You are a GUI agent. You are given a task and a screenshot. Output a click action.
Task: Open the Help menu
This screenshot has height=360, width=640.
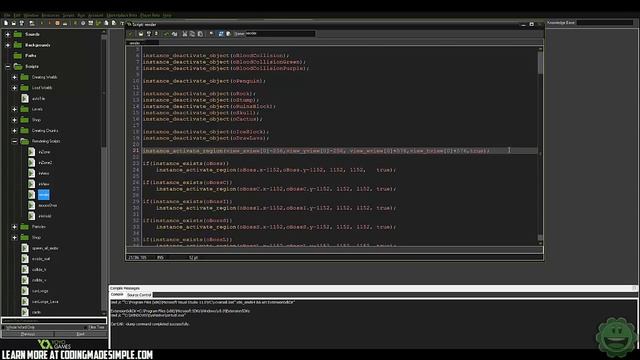coord(167,15)
